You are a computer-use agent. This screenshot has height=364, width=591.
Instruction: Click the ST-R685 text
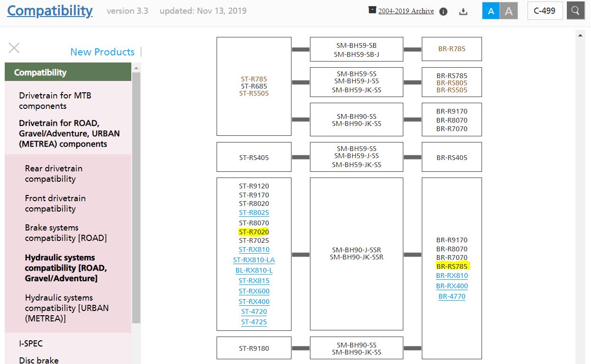coord(254,86)
